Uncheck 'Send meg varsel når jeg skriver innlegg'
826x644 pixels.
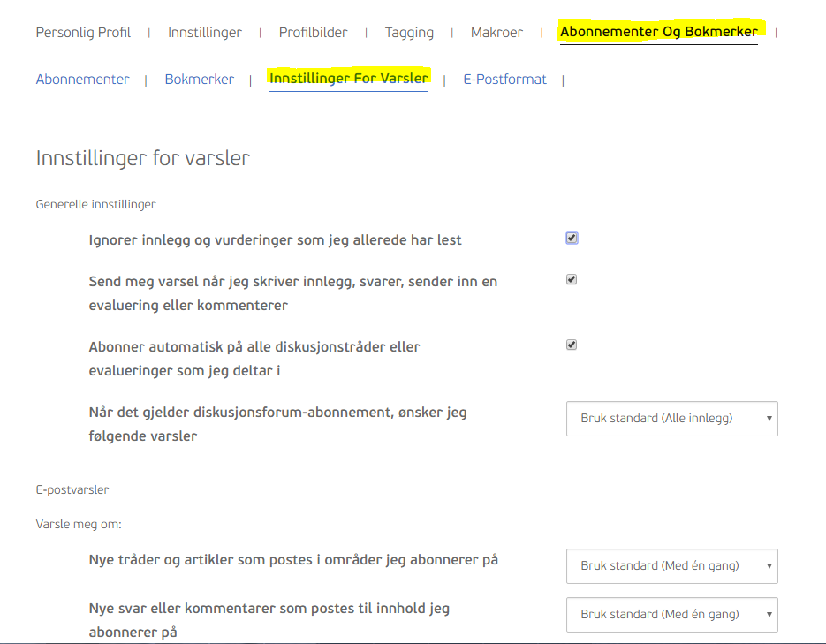click(x=572, y=280)
